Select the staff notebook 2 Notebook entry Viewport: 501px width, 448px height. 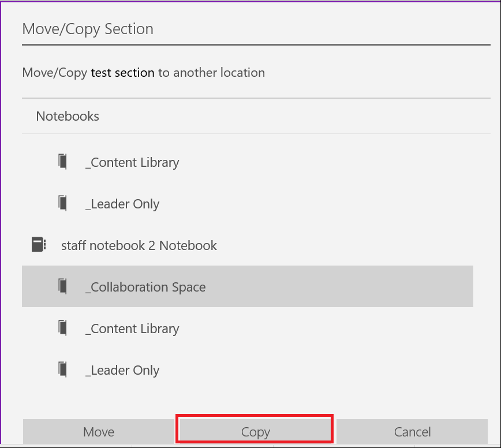[x=247, y=245]
